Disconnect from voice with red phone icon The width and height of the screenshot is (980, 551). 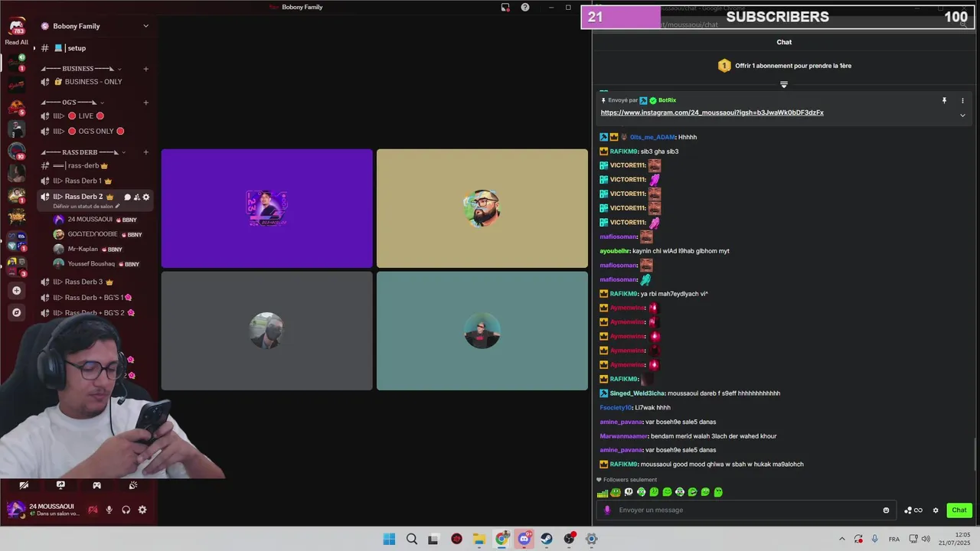[x=93, y=510]
